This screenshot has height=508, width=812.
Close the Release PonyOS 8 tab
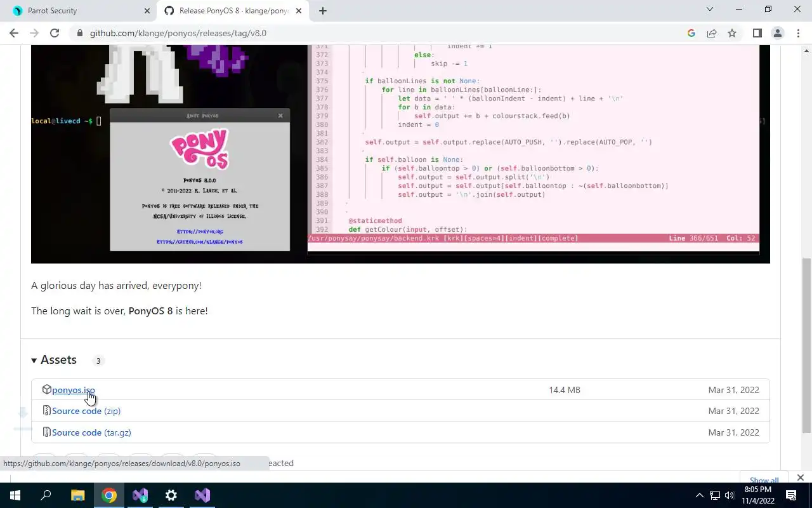(299, 11)
